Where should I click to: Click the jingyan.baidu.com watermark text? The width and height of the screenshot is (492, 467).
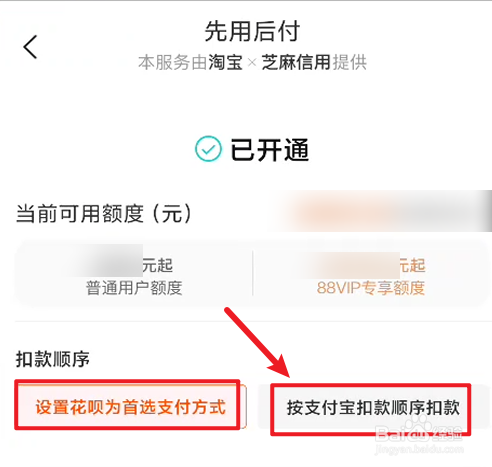419,449
